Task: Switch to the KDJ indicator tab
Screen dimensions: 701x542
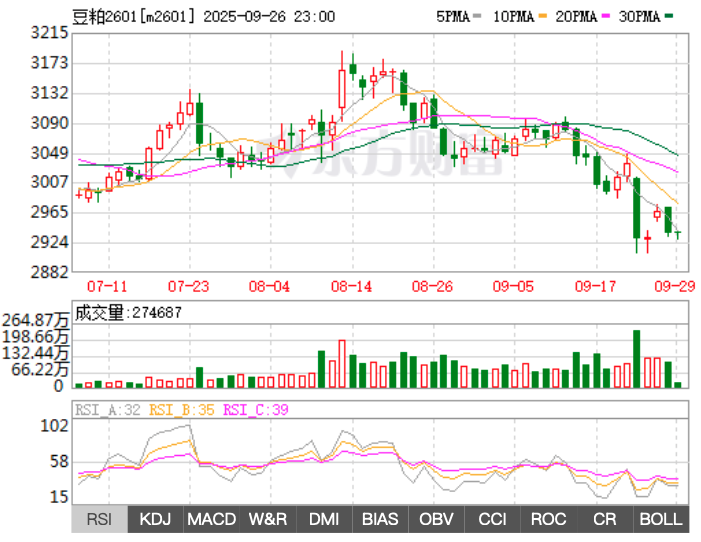Action: tap(156, 519)
